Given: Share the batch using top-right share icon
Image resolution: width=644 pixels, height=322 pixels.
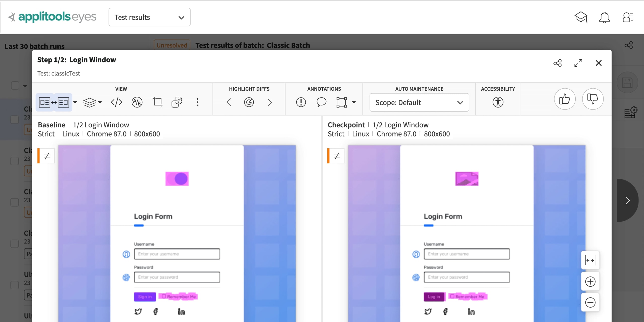Looking at the screenshot, I should (x=628, y=45).
